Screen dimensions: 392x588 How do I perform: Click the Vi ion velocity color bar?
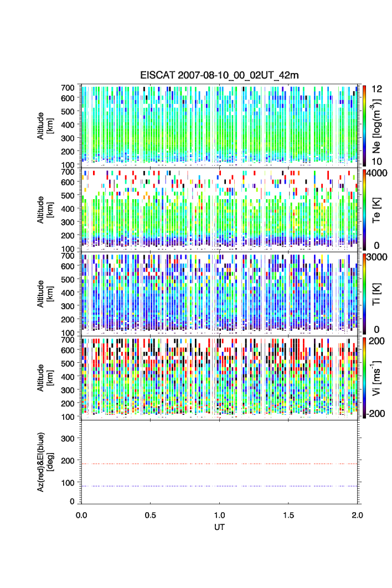pos(364,378)
